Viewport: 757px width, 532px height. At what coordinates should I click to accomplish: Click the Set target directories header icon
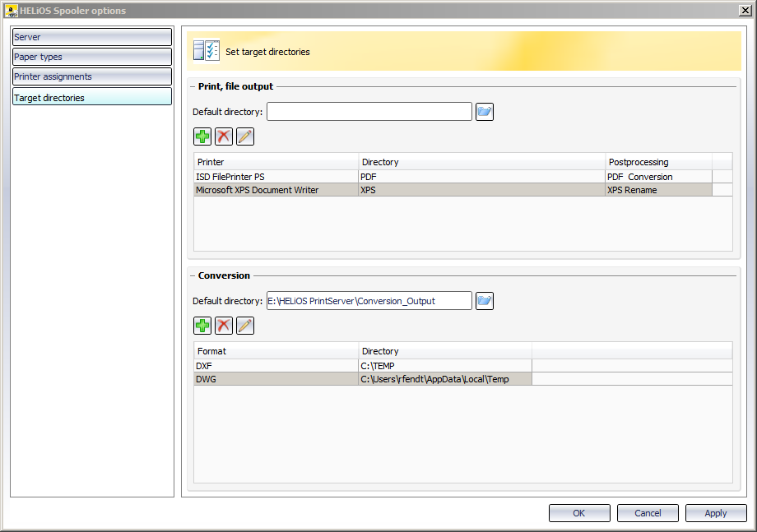(207, 51)
